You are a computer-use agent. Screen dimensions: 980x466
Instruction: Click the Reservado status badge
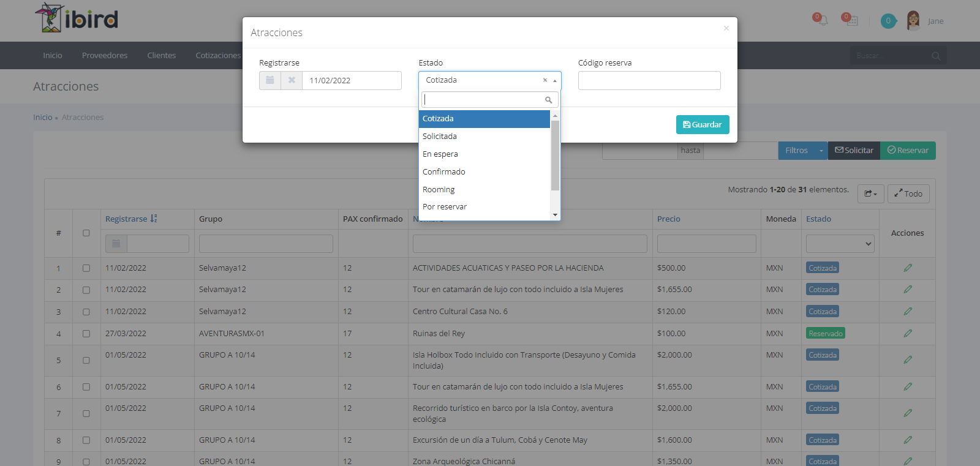(x=826, y=333)
